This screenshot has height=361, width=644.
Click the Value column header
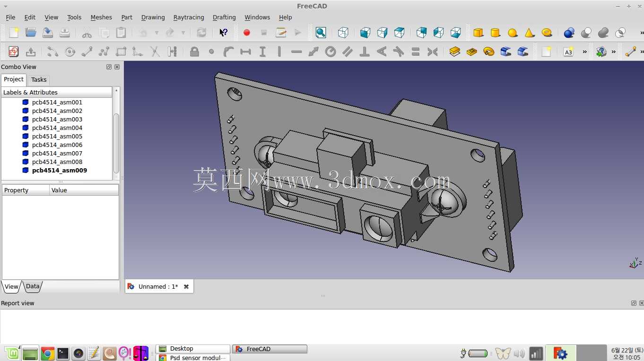(84, 190)
